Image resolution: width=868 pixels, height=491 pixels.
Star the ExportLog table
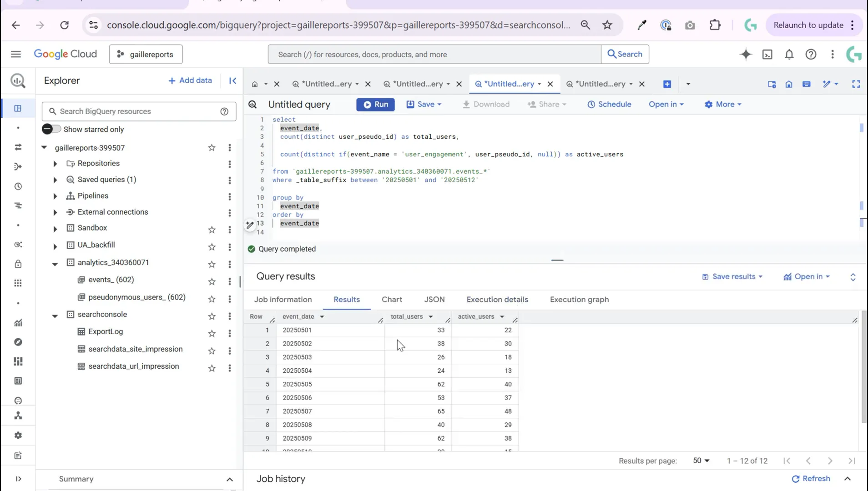(x=212, y=333)
